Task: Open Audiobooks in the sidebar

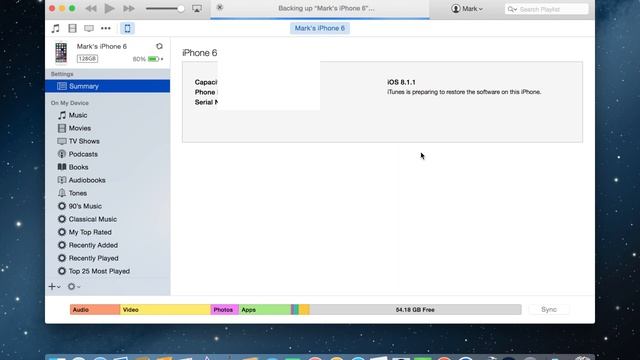Action: [x=87, y=180]
